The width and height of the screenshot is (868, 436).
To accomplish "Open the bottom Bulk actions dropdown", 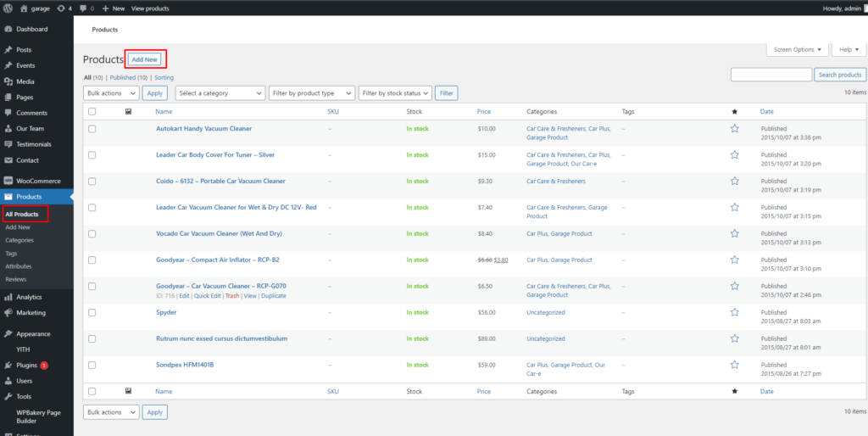I will pyautogui.click(x=111, y=412).
